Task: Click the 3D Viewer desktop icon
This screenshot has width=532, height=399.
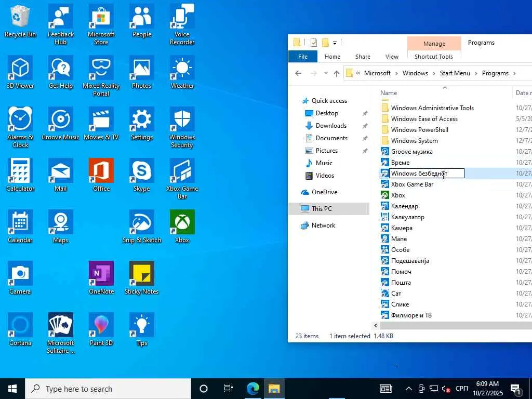Action: click(20, 73)
